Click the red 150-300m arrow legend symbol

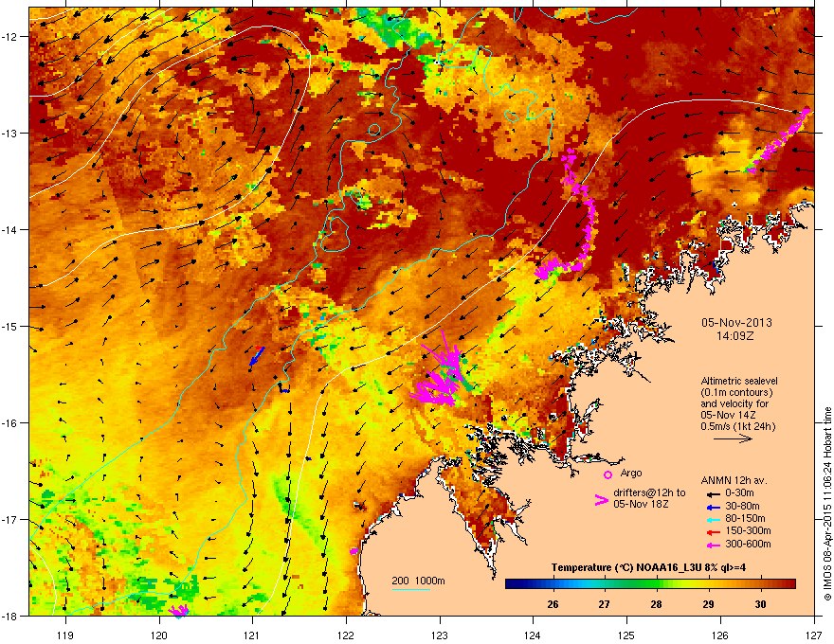click(x=712, y=532)
